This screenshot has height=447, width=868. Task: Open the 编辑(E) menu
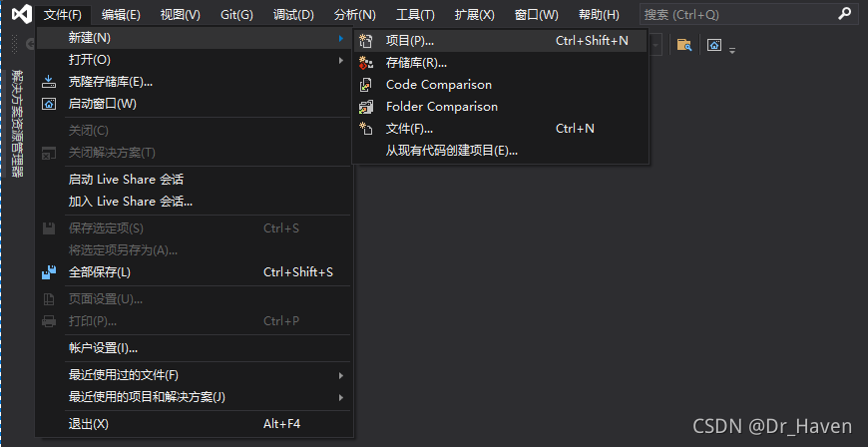pyautogui.click(x=121, y=15)
